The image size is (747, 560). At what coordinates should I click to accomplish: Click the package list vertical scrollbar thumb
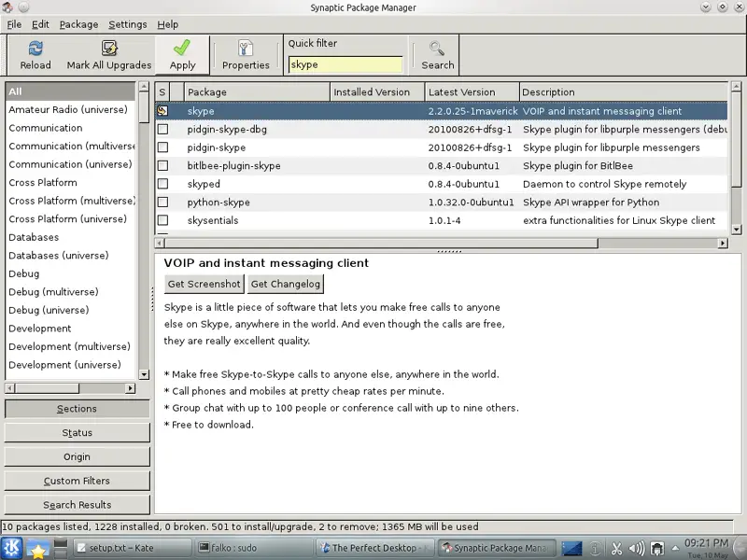pos(736,139)
